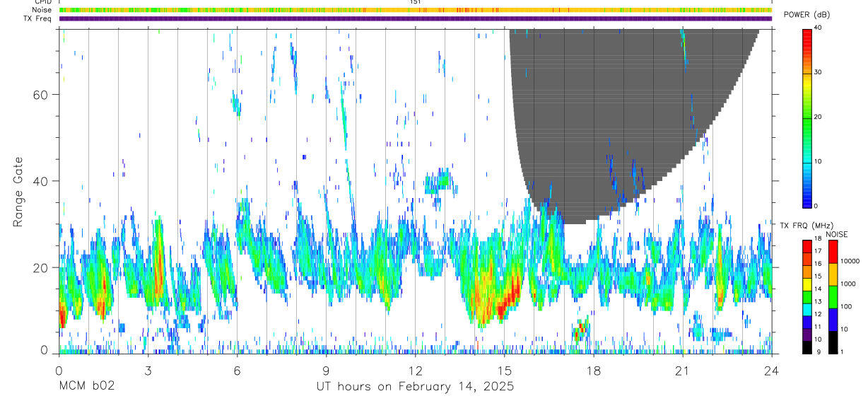868x401 pixels.
Task: Click the 12 tick on the UT hours axis
Action: point(415,370)
